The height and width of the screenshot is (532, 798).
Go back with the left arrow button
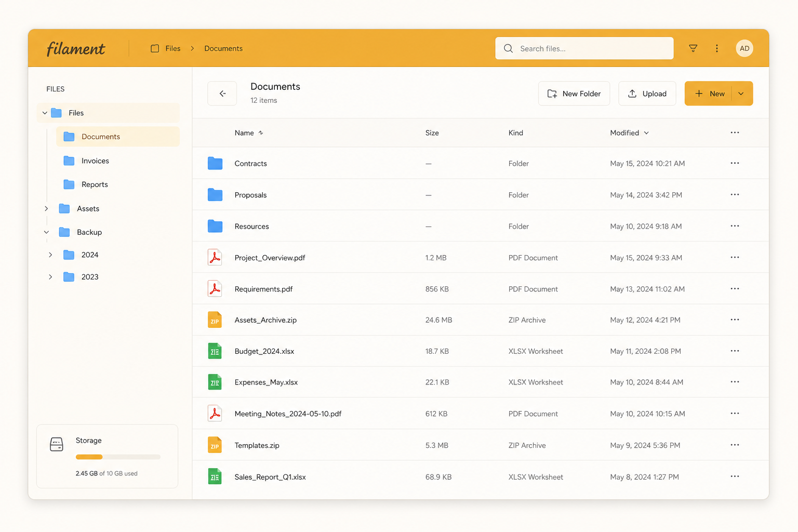(x=222, y=94)
